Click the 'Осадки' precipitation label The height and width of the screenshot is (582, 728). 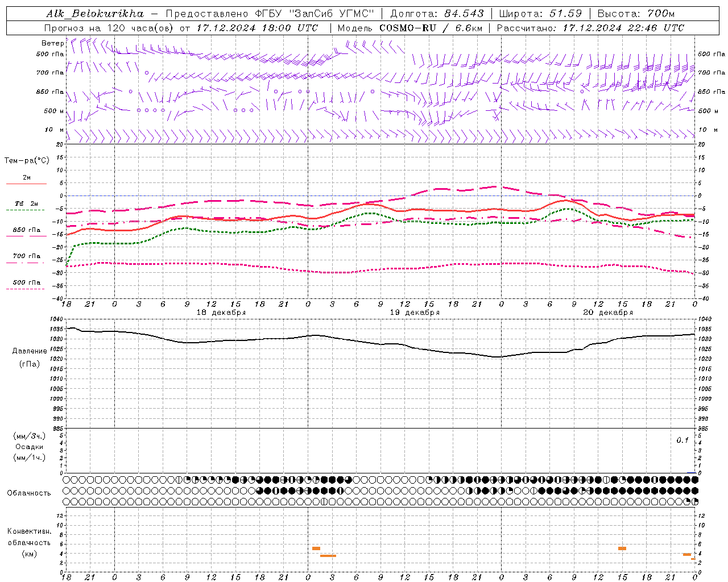point(30,447)
